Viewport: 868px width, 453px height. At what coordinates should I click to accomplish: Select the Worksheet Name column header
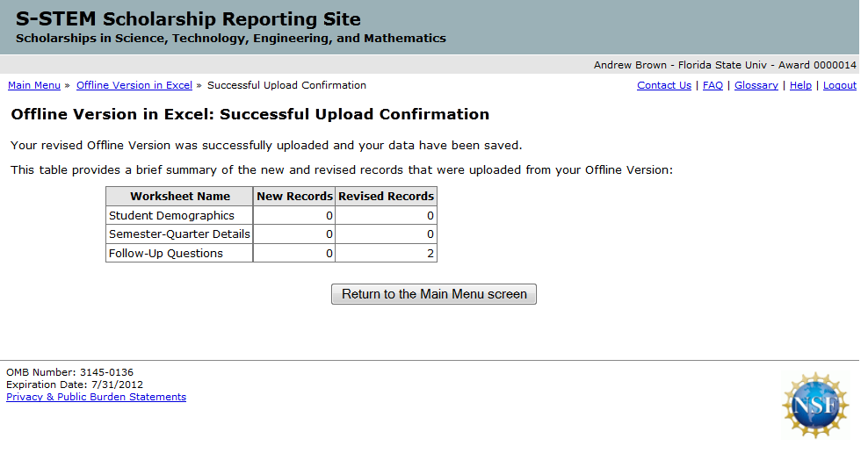(179, 197)
